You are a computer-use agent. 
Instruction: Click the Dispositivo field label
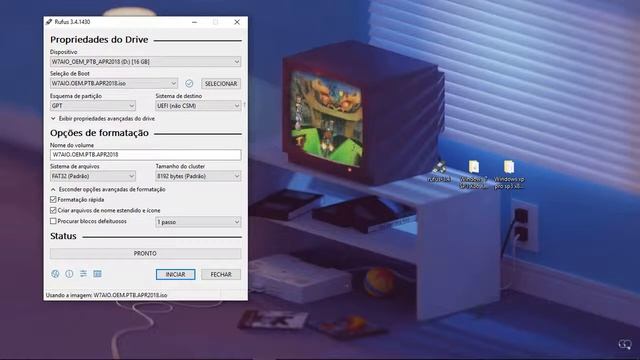(64, 52)
